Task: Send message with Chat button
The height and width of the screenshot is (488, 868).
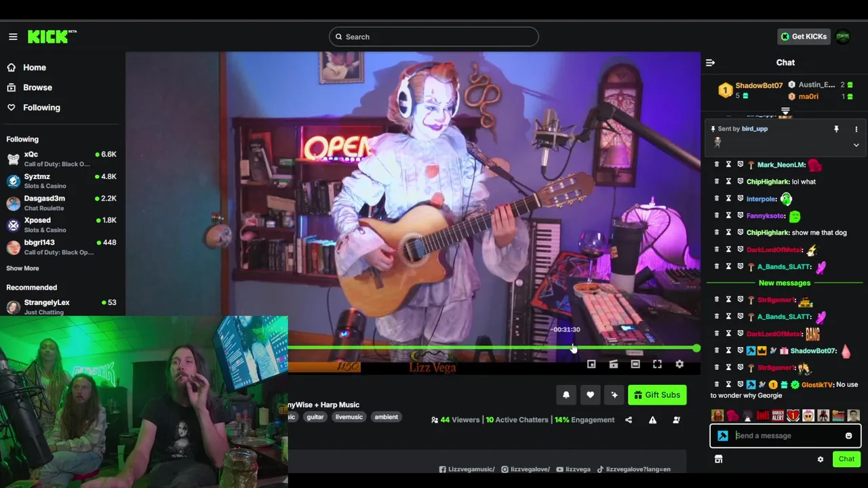Action: click(x=846, y=459)
